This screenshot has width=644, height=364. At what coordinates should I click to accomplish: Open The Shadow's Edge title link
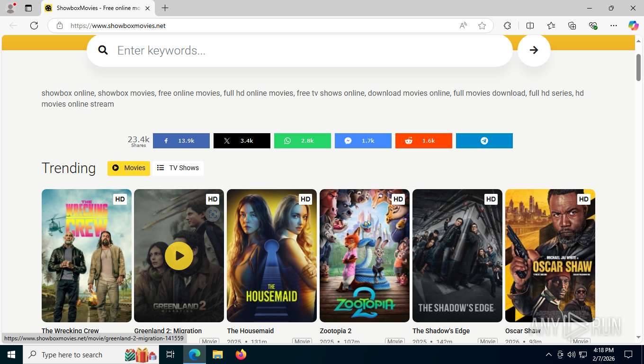pyautogui.click(x=441, y=331)
